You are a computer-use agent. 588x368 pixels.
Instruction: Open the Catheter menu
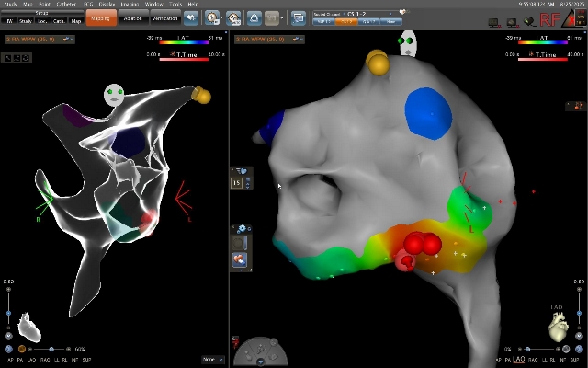[66, 4]
